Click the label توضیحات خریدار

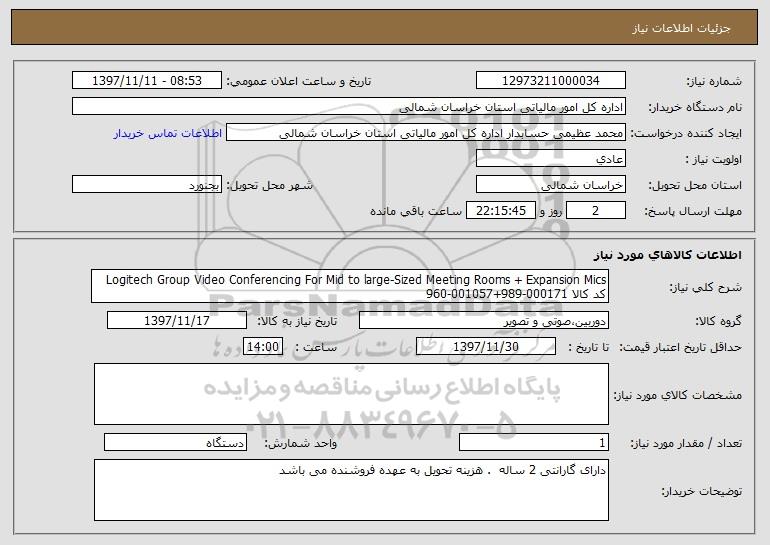702,491
